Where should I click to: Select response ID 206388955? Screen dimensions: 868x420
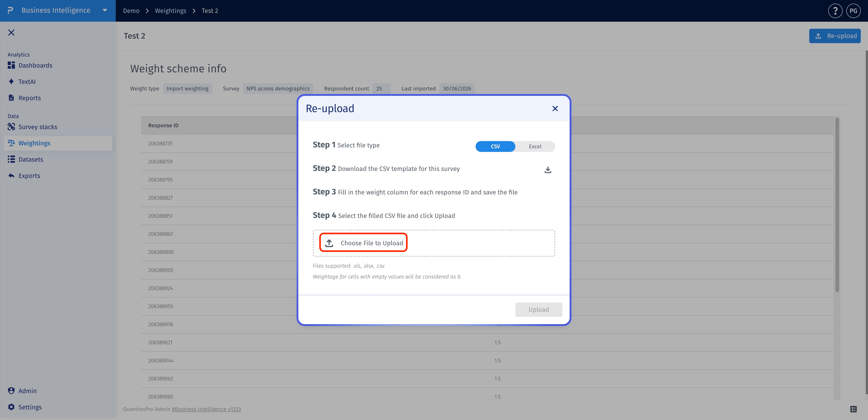pos(160,306)
